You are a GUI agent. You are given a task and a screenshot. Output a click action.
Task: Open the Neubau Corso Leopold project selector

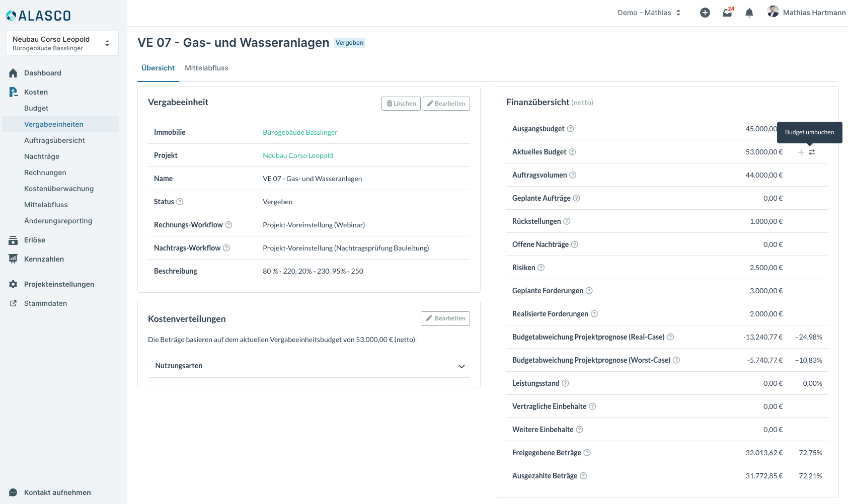62,43
